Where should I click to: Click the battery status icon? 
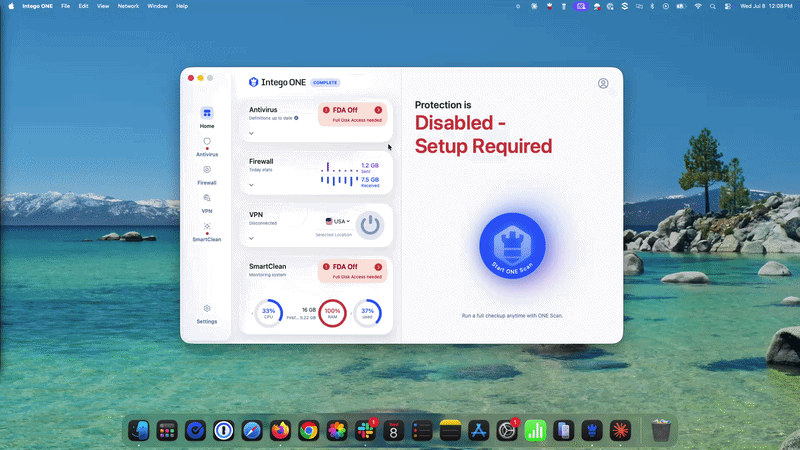click(681, 6)
